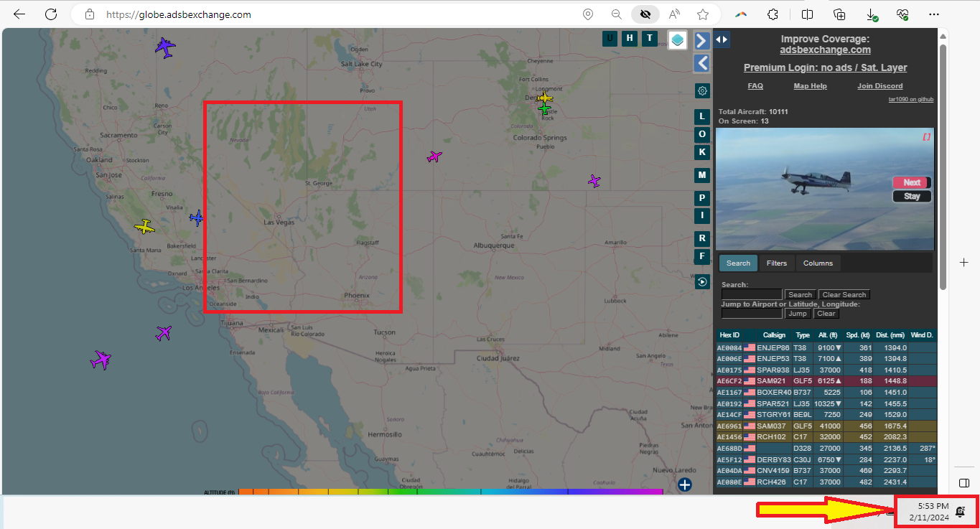Open the Map Help link
The image size is (980, 529).
(810, 86)
